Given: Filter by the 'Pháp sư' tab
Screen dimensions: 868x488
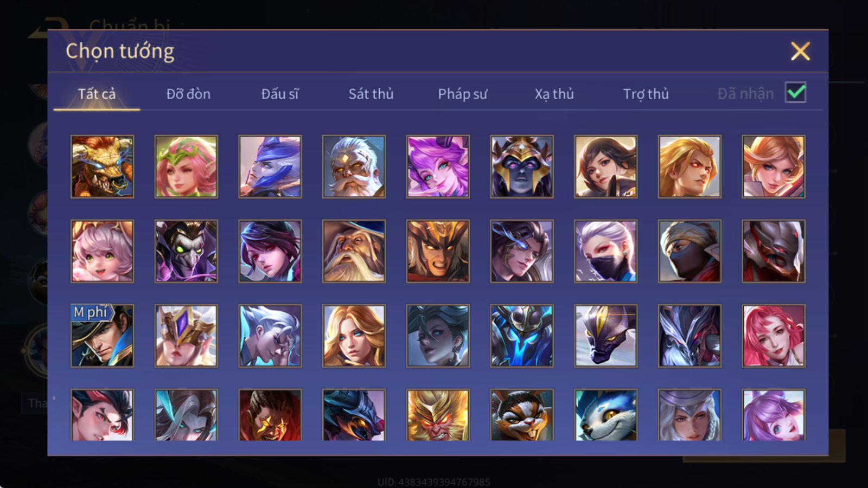Looking at the screenshot, I should (x=463, y=94).
